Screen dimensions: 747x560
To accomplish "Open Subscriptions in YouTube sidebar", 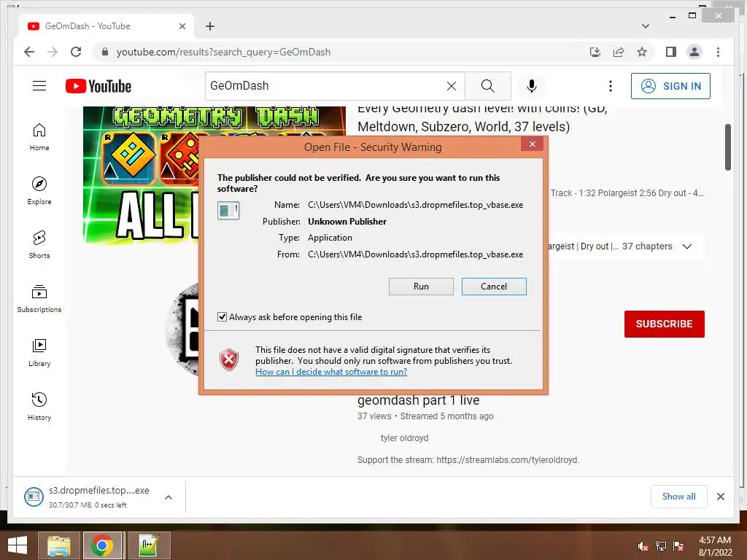I will [39, 298].
